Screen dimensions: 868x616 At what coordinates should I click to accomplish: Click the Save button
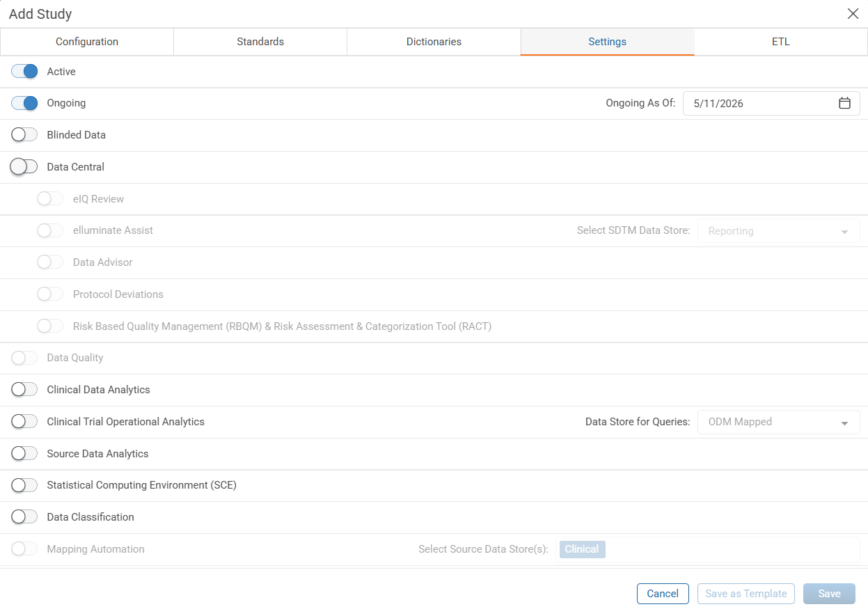829,594
